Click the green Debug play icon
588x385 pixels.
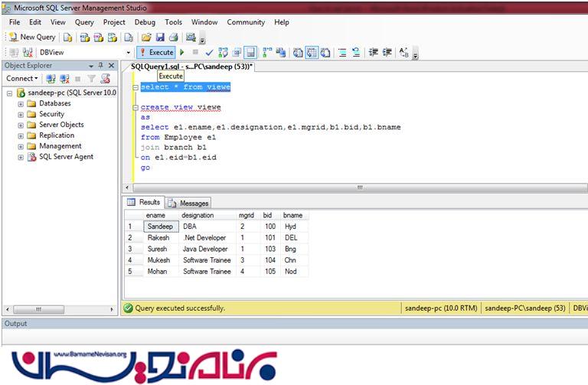(182, 53)
